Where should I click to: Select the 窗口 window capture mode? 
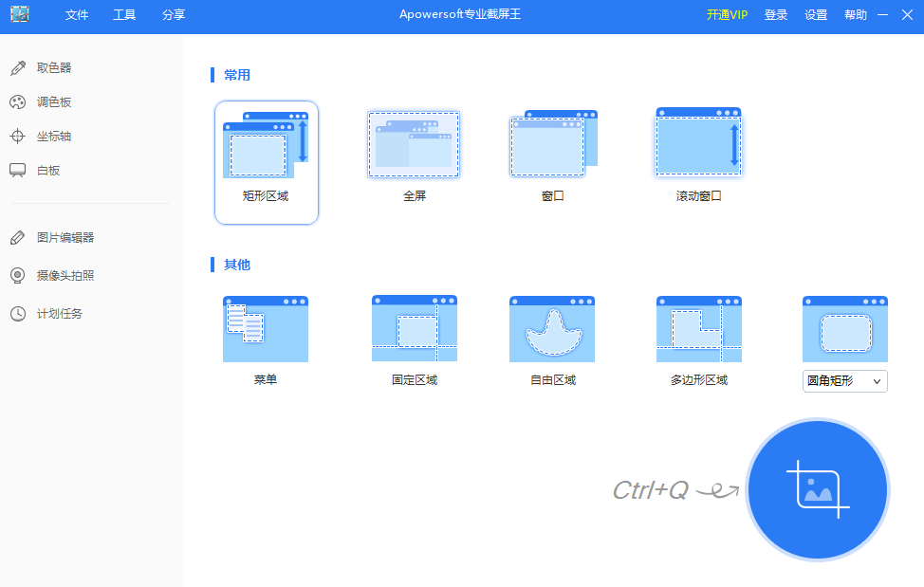(551, 144)
